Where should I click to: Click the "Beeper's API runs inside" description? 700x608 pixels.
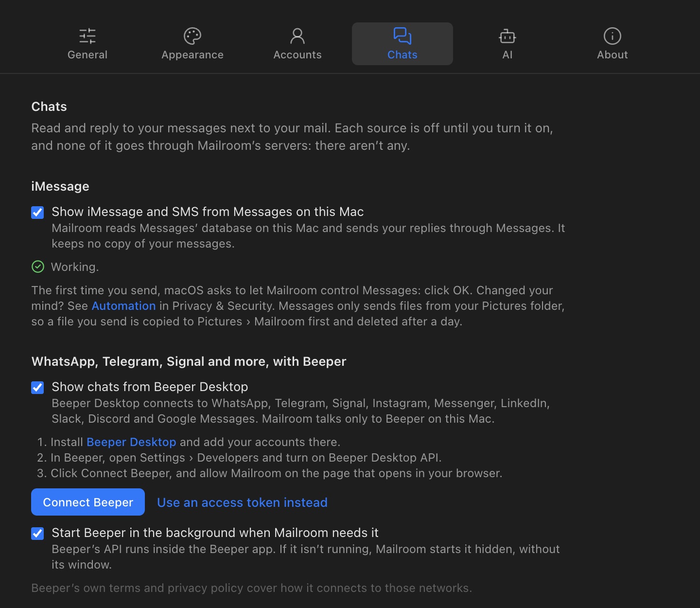pyautogui.click(x=306, y=557)
